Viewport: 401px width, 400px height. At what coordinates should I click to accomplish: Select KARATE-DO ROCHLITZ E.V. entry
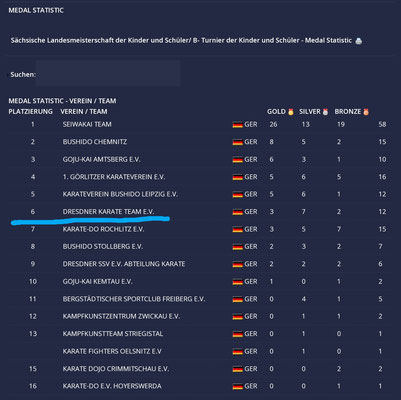click(x=103, y=229)
